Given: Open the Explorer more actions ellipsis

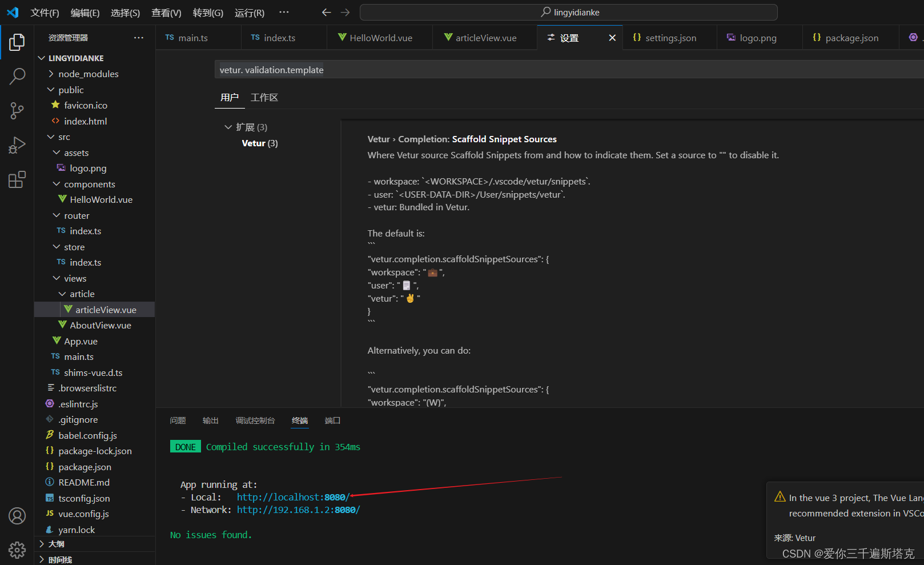Looking at the screenshot, I should tap(138, 37).
